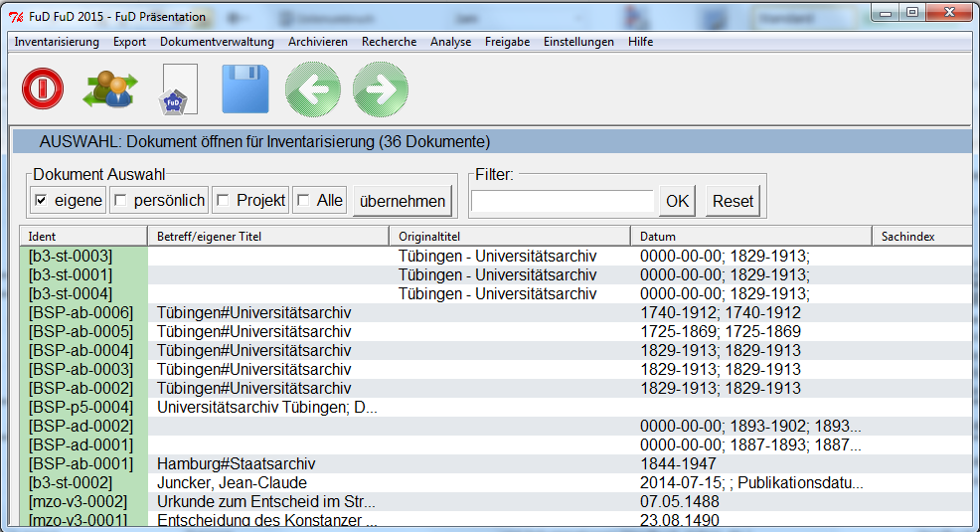This screenshot has height=532, width=980.
Task: Open the Hilfe menu
Action: tap(641, 42)
